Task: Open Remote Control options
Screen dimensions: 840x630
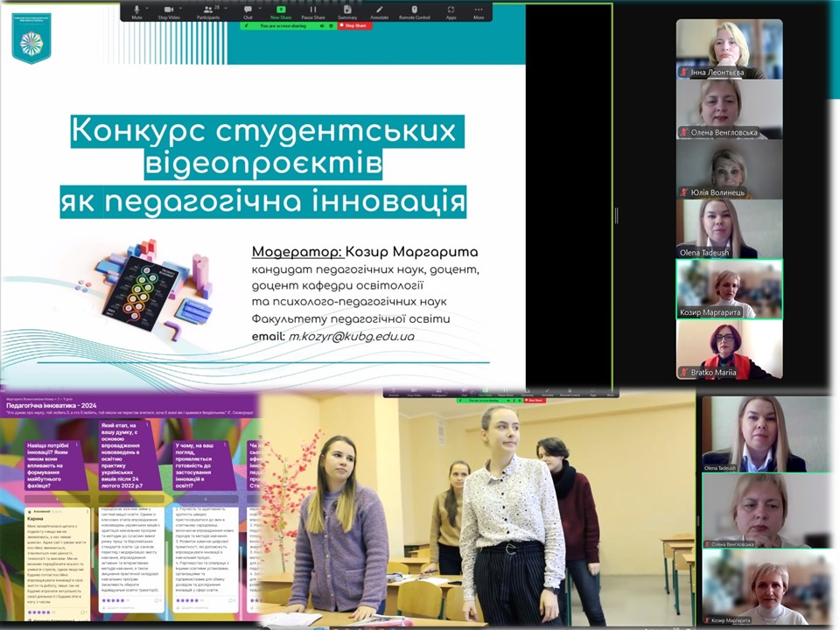Action: point(415,10)
